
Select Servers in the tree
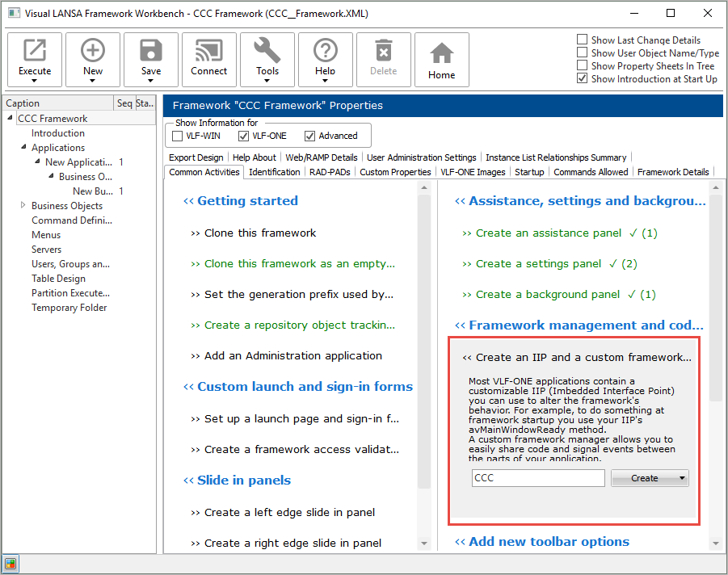click(46, 250)
